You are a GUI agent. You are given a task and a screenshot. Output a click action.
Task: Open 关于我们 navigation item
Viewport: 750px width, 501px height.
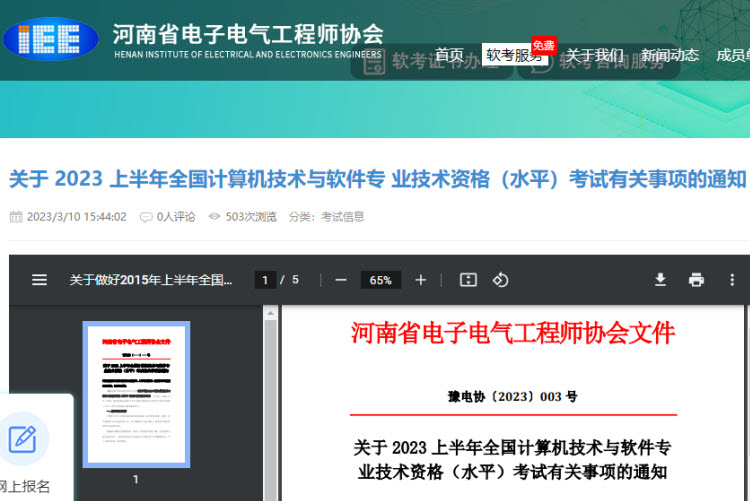click(595, 55)
